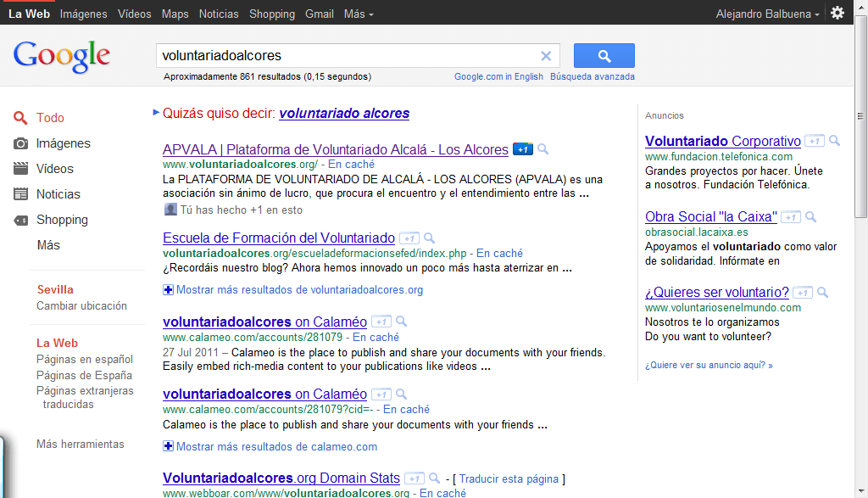Open Voluntariado Corporativo ad link

point(723,142)
